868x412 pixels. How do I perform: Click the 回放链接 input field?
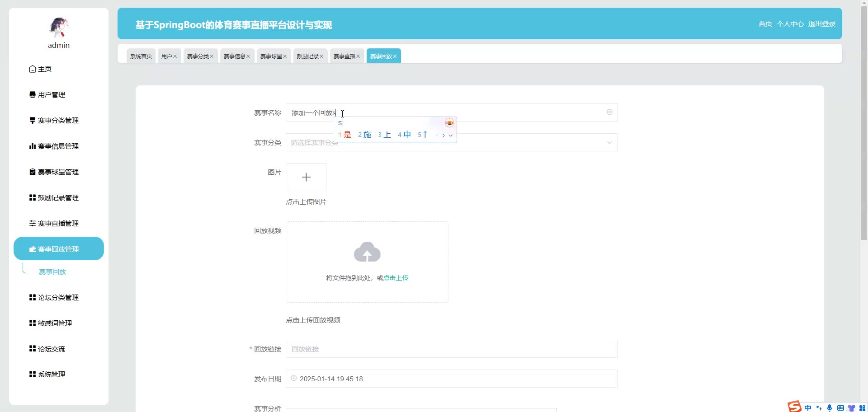tap(451, 349)
